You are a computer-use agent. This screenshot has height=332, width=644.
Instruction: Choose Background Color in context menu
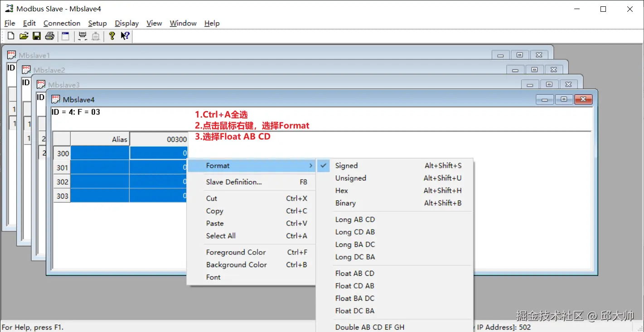coord(252,264)
